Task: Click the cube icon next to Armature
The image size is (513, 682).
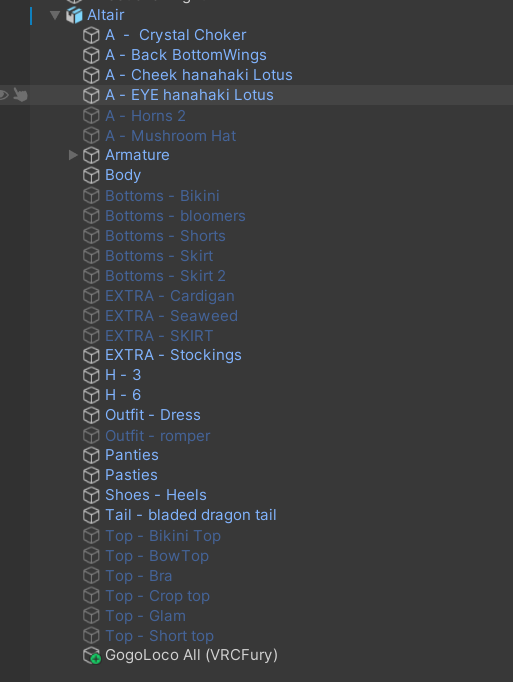Action: click(x=91, y=155)
